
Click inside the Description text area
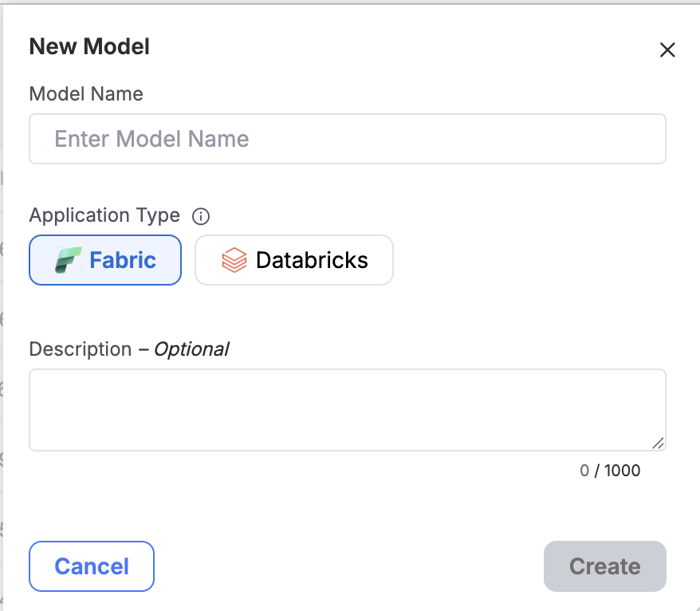coord(348,410)
